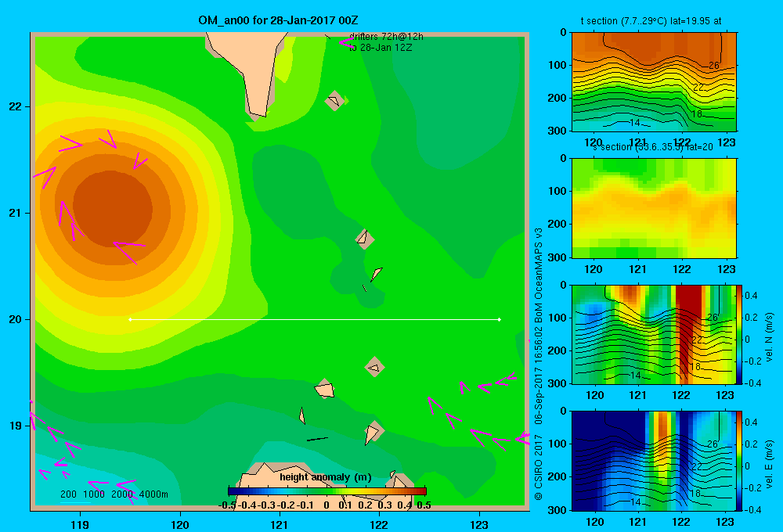The image size is (783, 532).
Task: Click the '© CSIRO 2017' vertical copyright text
Action: pos(539,467)
